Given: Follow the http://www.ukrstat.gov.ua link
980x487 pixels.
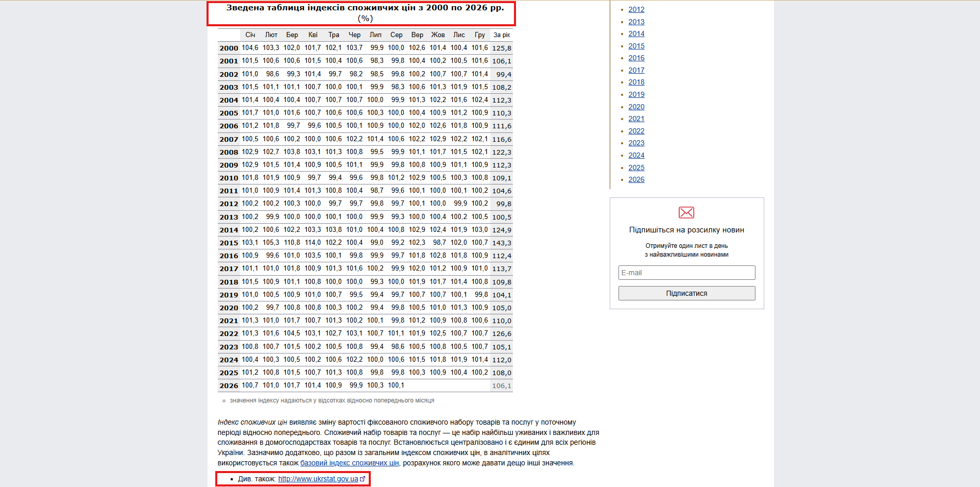Looking at the screenshot, I should [318, 479].
